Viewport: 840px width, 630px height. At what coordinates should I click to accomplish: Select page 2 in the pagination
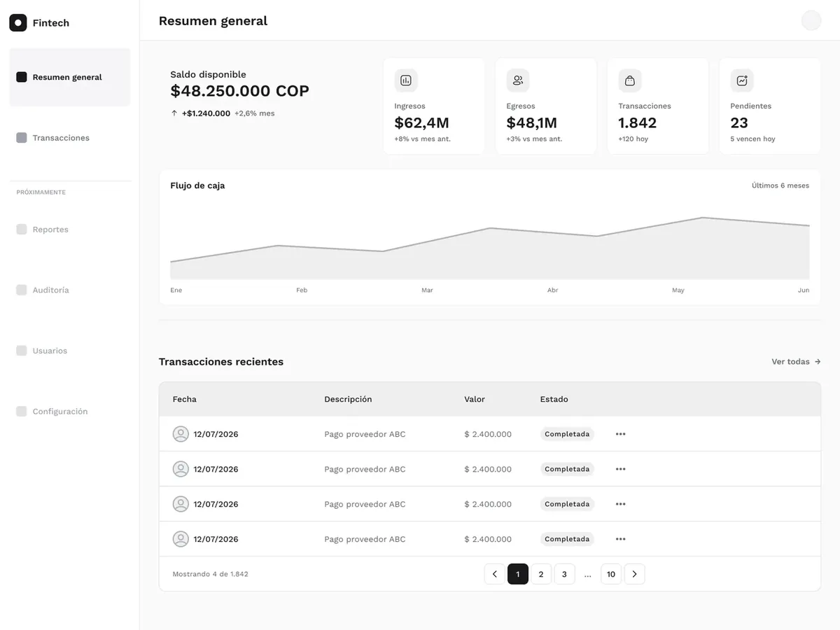541,574
